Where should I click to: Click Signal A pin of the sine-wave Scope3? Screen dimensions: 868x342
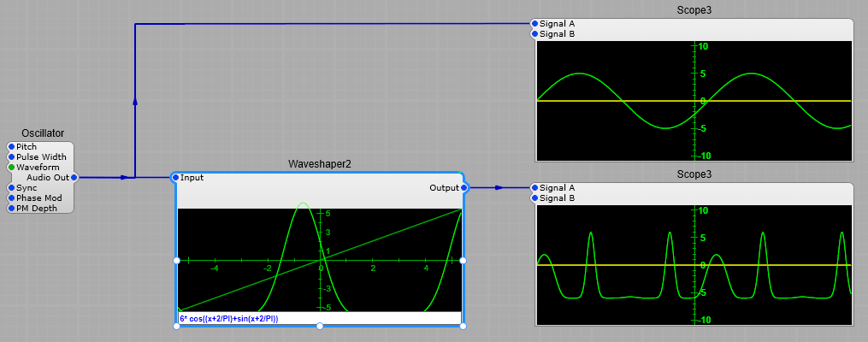point(534,24)
